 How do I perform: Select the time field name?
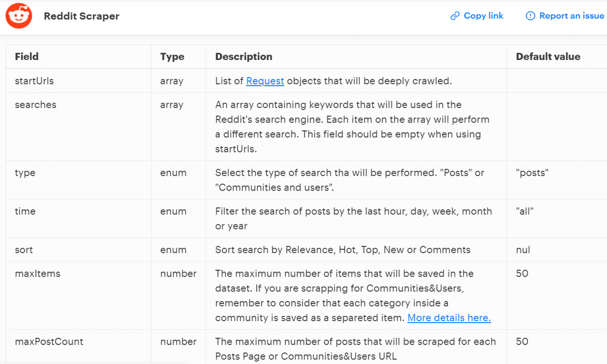[25, 211]
